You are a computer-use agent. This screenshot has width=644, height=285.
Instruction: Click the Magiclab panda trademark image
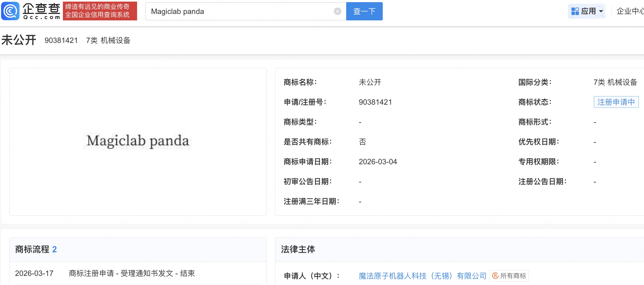(137, 141)
